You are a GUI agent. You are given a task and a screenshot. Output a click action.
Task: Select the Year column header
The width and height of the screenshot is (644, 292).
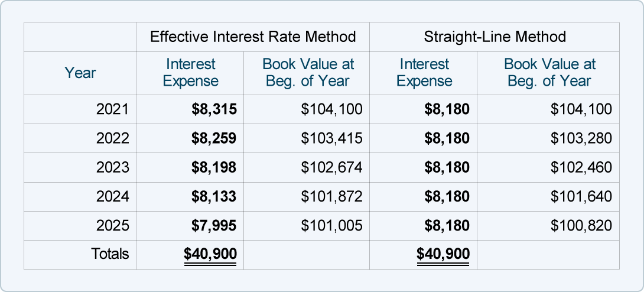80,73
